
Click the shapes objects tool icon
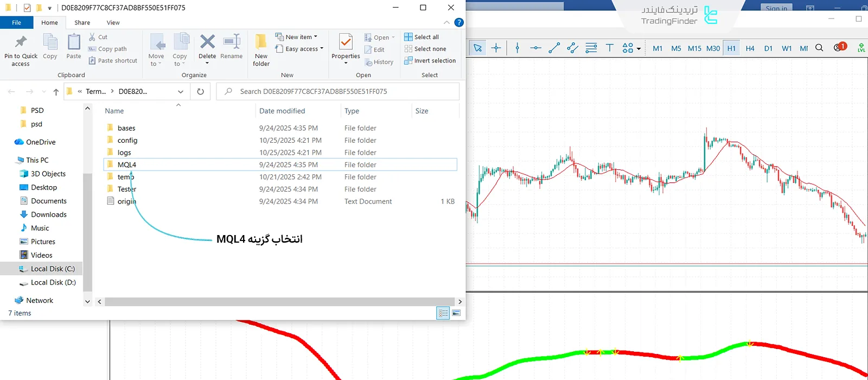pos(628,48)
